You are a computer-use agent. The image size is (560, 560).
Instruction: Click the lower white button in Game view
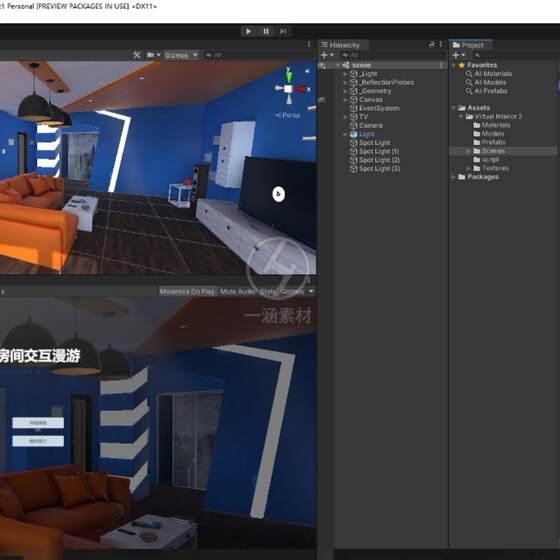[x=38, y=441]
